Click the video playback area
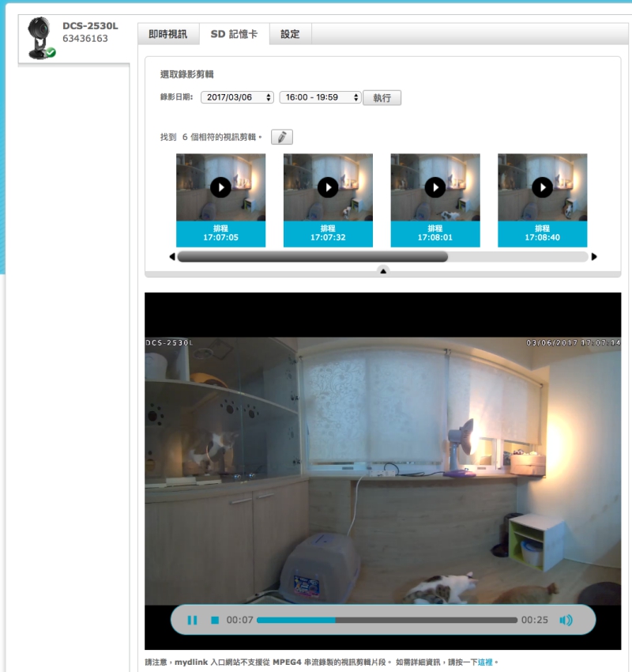 coord(383,470)
